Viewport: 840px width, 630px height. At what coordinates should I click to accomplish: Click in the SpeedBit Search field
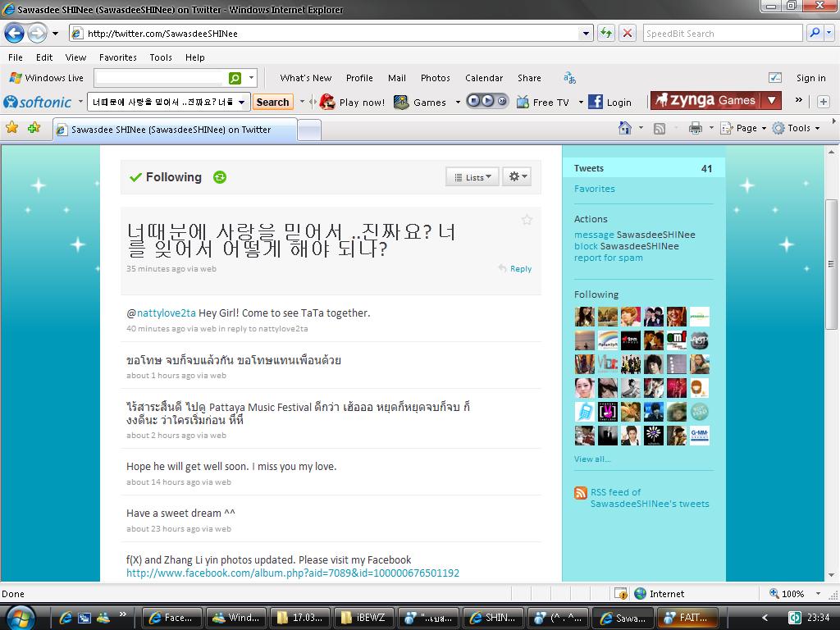722,33
